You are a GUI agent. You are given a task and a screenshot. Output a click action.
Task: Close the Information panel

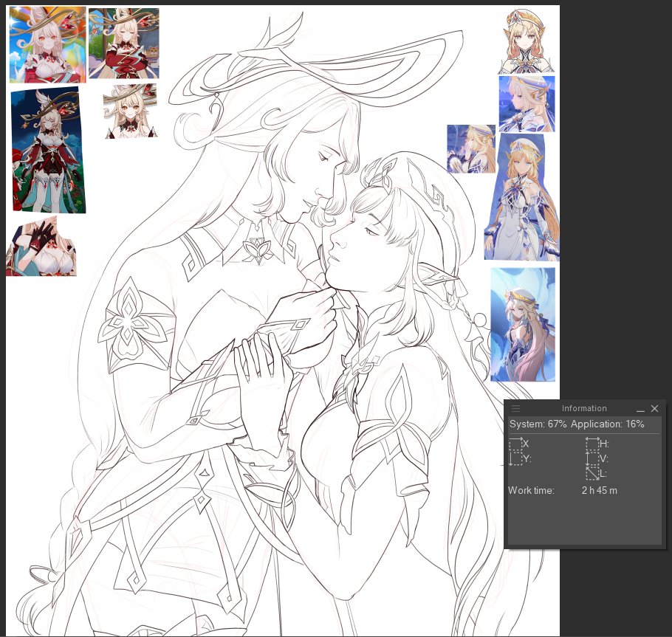(654, 409)
